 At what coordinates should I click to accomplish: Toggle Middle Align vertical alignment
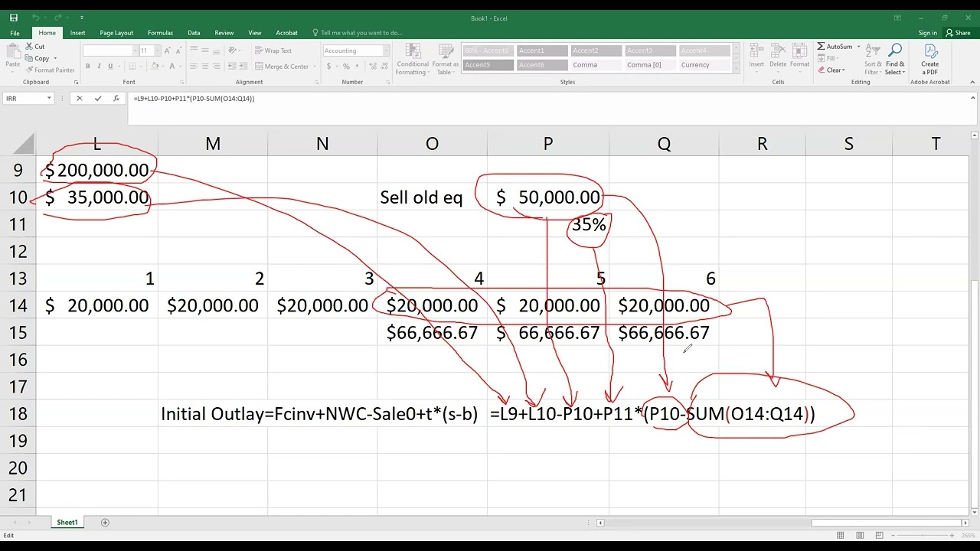pyautogui.click(x=206, y=51)
